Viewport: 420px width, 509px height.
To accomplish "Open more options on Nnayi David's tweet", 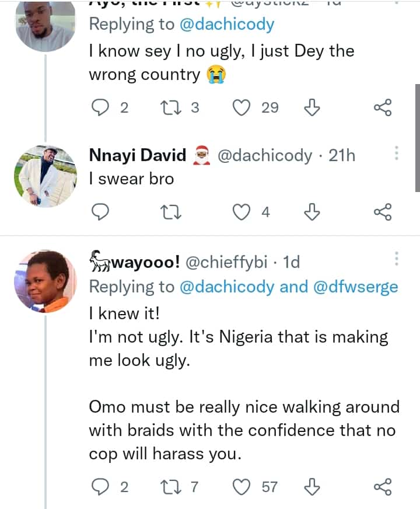I will pos(397,154).
